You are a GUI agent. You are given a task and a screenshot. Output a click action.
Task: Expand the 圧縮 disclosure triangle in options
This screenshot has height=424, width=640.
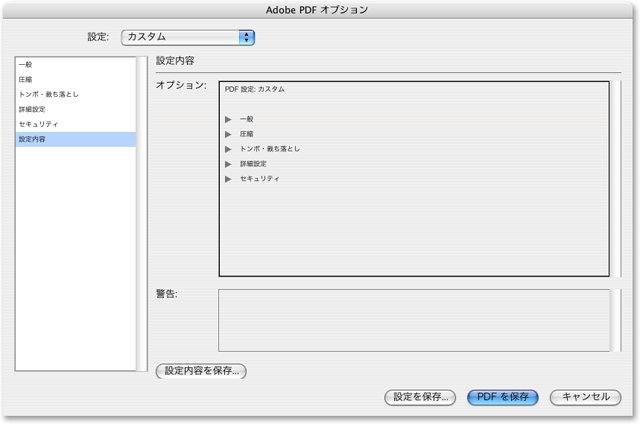click(229, 134)
